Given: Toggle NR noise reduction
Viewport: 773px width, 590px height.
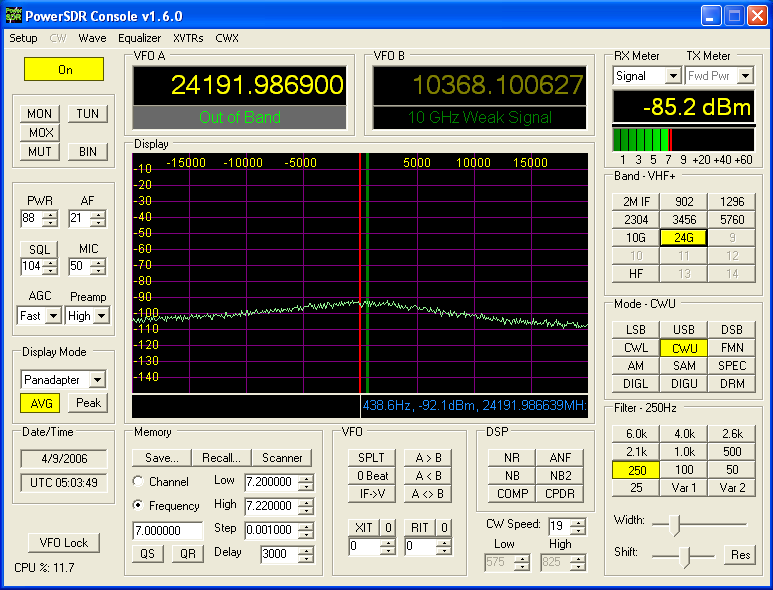Looking at the screenshot, I should click(511, 458).
